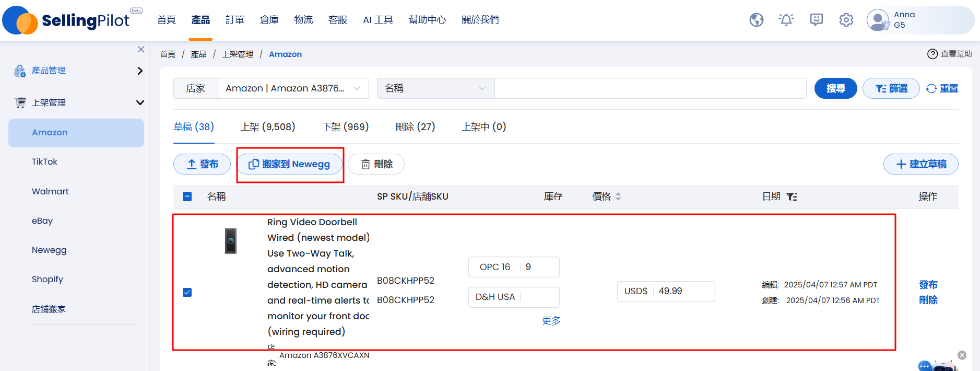Select 店鋪搬家 in the sidebar
980x371 pixels.
coord(49,309)
